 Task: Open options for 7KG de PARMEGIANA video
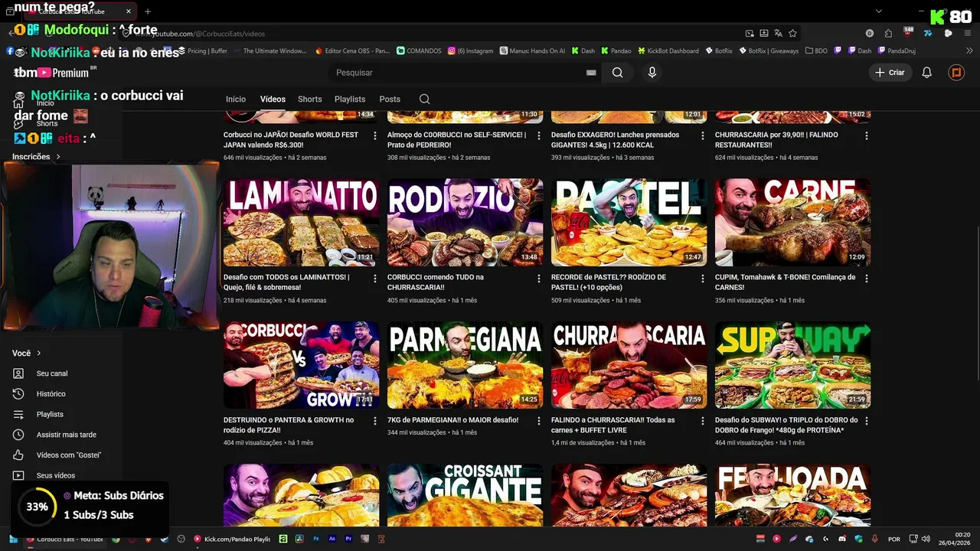point(539,421)
